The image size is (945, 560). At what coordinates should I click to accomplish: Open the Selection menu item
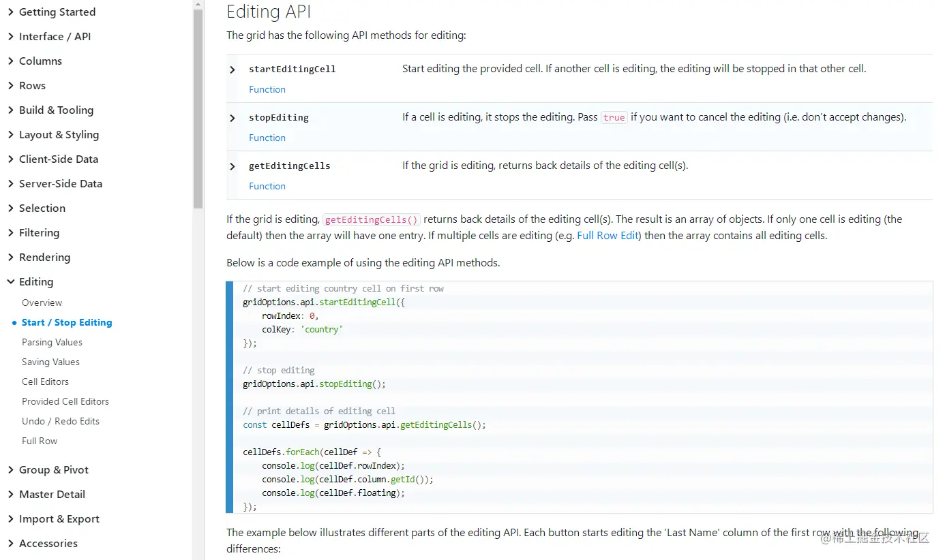coord(42,208)
